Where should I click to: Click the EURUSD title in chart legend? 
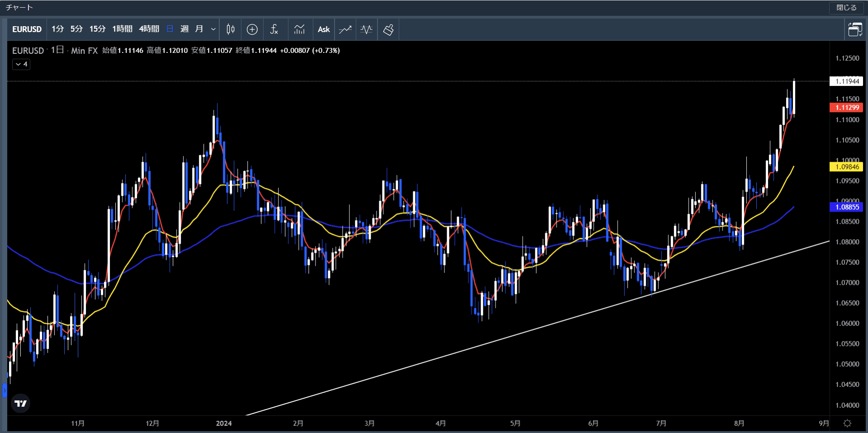[28, 51]
